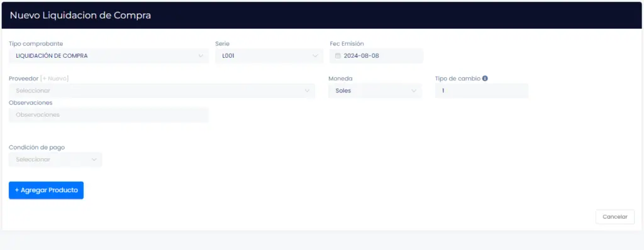Click the Fec Emisión label
Screen dimensions: 644x250
(x=347, y=43)
